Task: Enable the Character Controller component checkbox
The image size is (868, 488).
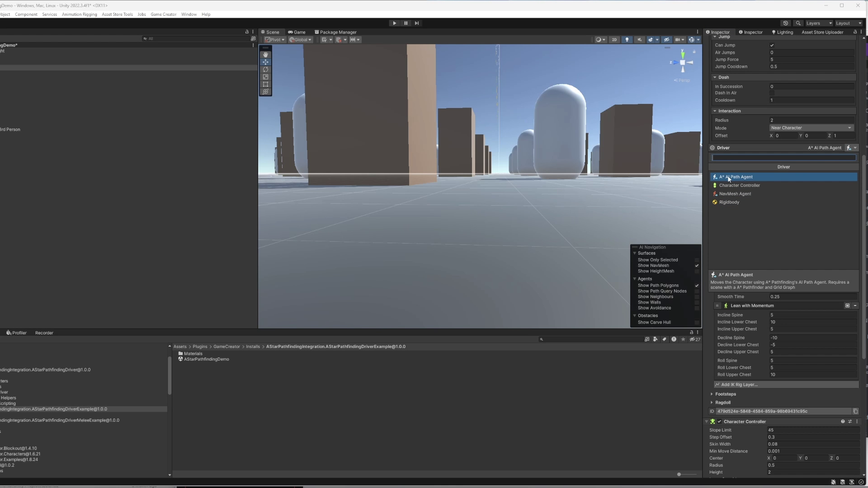Action: 719,422
